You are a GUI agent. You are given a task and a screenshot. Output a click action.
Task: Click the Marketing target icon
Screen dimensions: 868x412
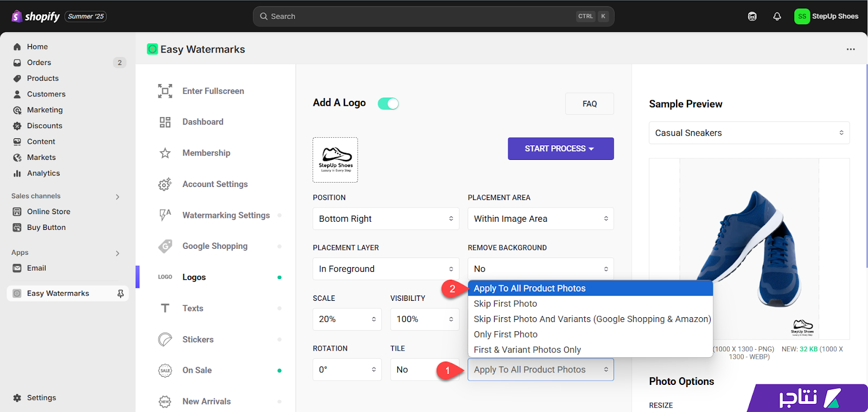[x=17, y=110]
